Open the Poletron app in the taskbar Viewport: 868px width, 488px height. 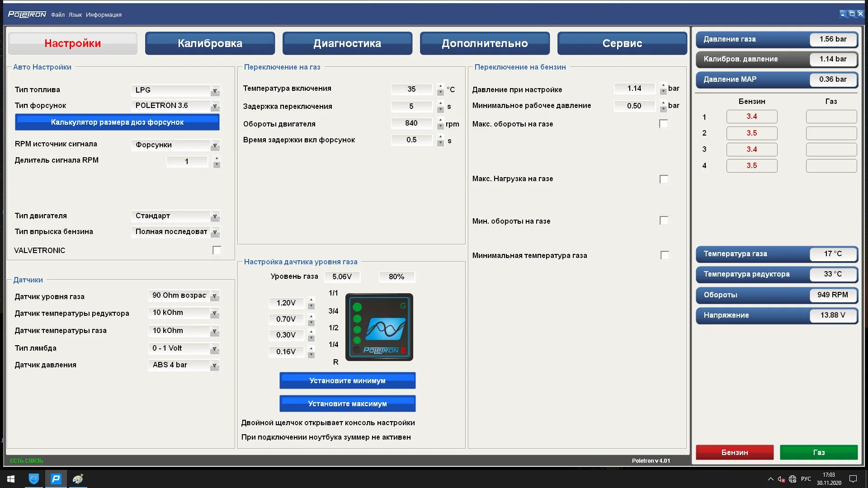[x=56, y=479]
